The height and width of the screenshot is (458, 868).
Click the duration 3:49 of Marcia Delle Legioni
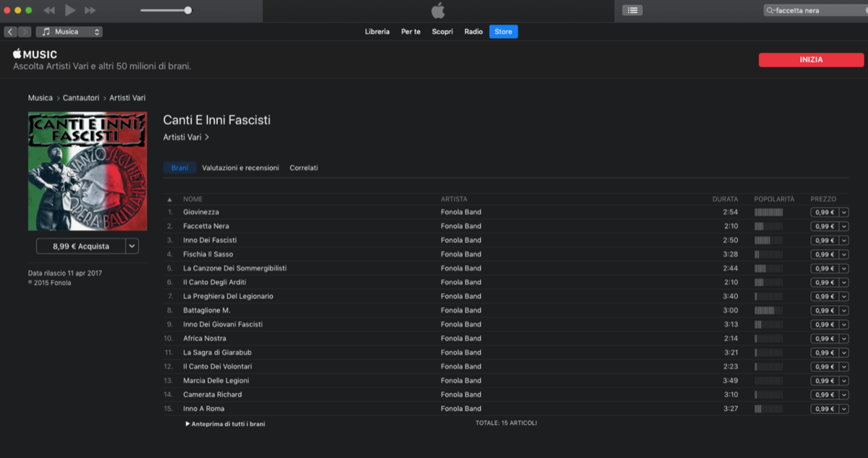coord(731,381)
